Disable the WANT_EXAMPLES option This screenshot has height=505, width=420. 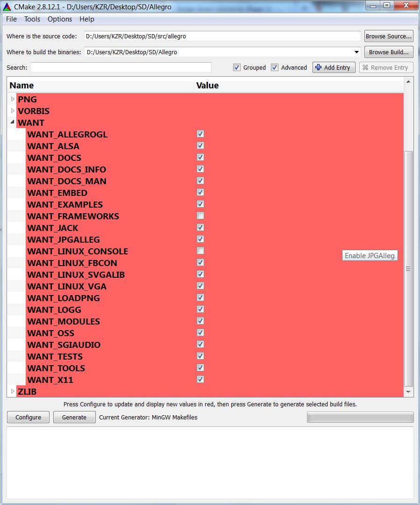pyautogui.click(x=200, y=204)
